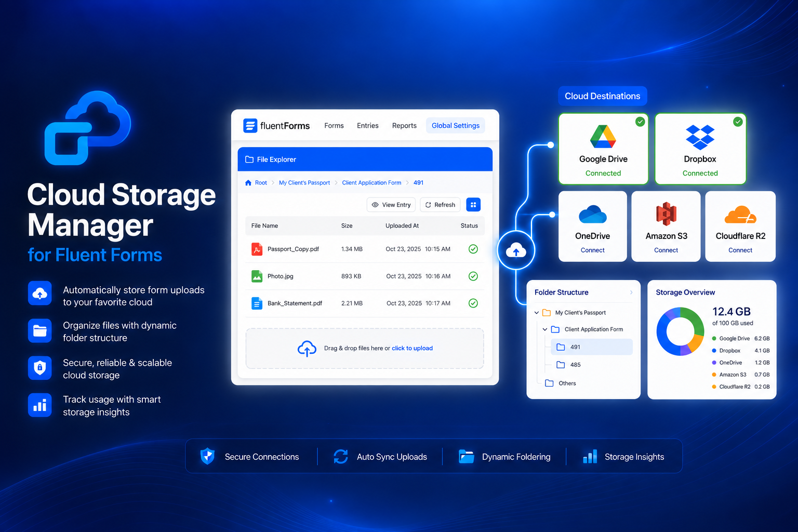Click the status checkmark for Photo.jpg
Screen dimensions: 798x532
click(x=473, y=276)
